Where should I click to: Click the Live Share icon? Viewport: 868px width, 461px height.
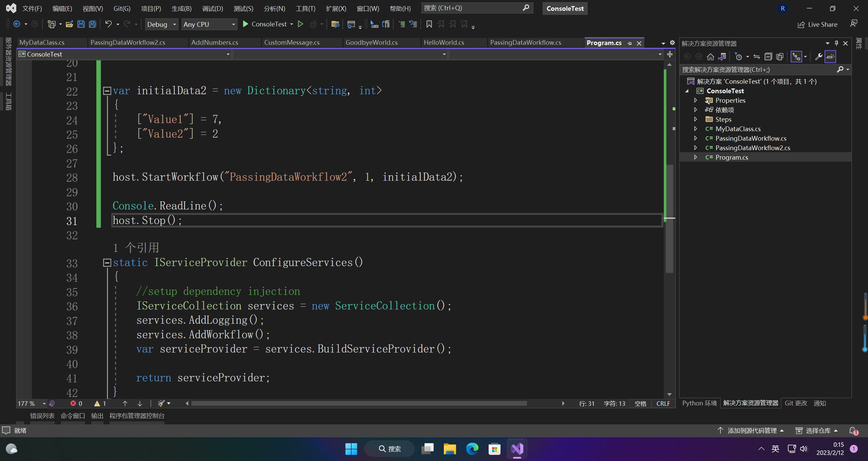(801, 24)
